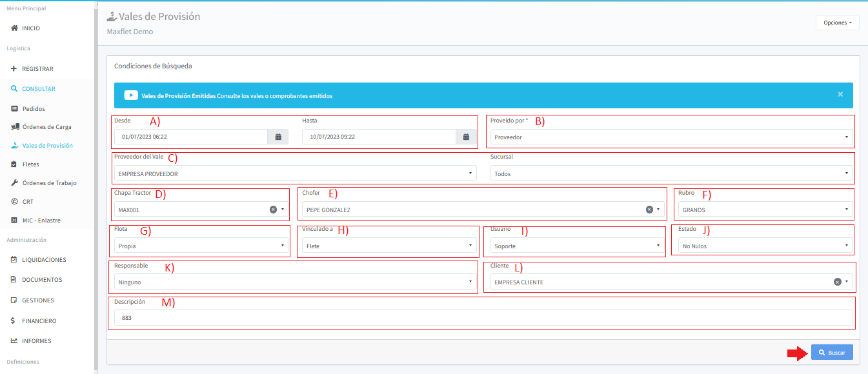Open the Rubro GRANOS dropdown
This screenshot has height=374, width=868.
coord(764,210)
